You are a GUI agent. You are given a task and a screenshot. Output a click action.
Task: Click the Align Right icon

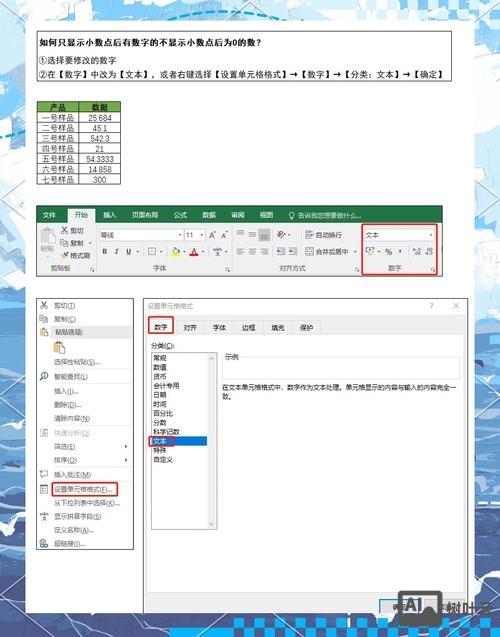(264, 251)
